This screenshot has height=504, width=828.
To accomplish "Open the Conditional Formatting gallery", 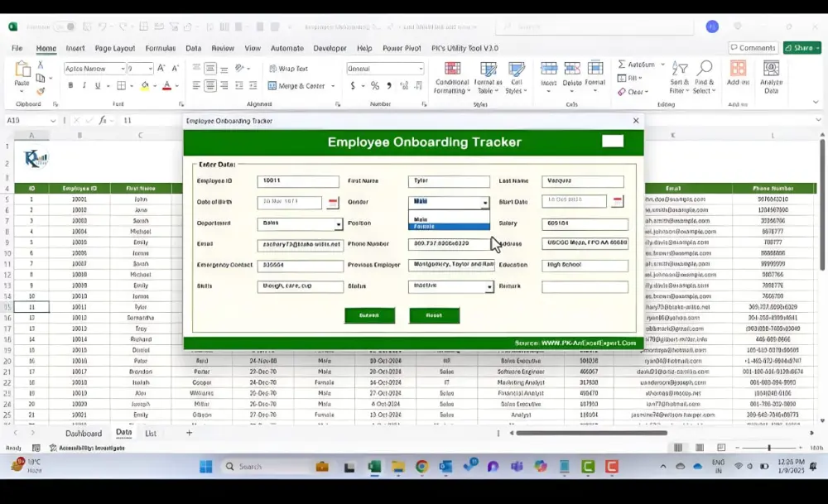I will (x=451, y=76).
